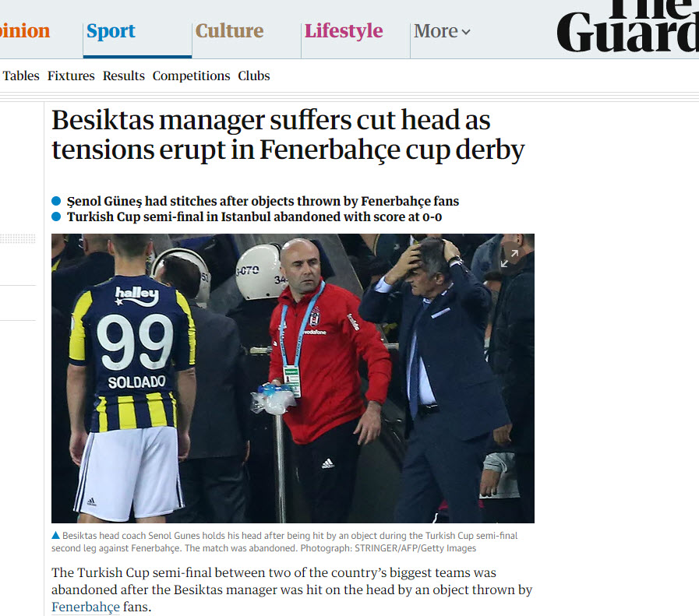Open the Tables subnav link
Screen dimensions: 699x616
pos(21,76)
